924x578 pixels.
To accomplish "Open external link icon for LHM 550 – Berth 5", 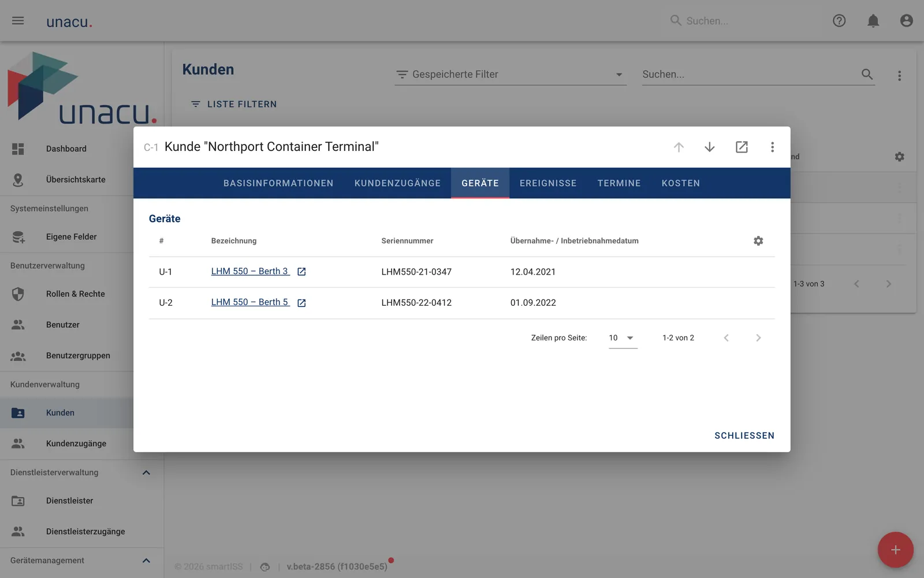I will pyautogui.click(x=301, y=303).
